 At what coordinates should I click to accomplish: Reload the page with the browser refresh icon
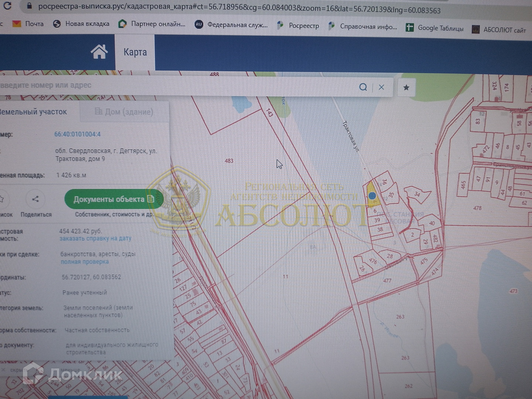(x=7, y=5)
